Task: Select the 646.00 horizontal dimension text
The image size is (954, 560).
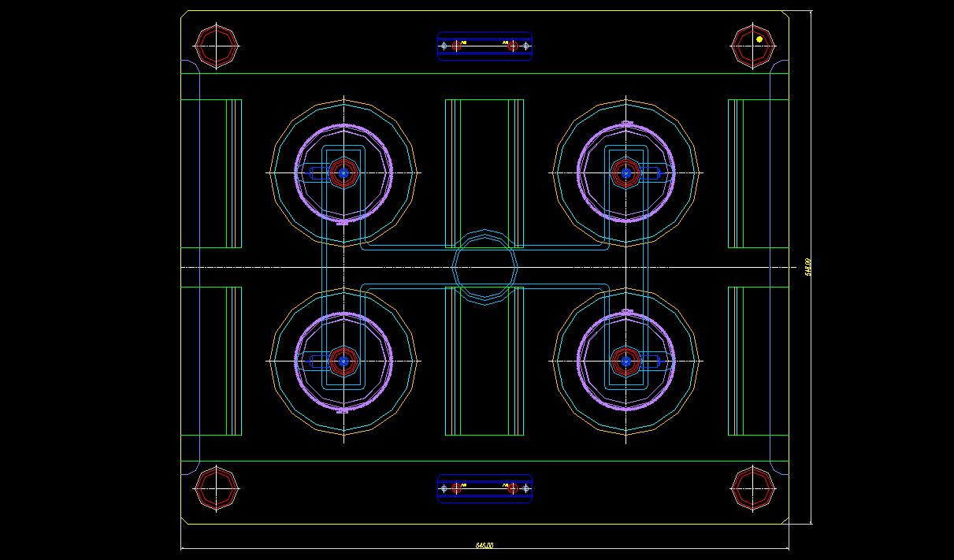Action: [x=484, y=545]
